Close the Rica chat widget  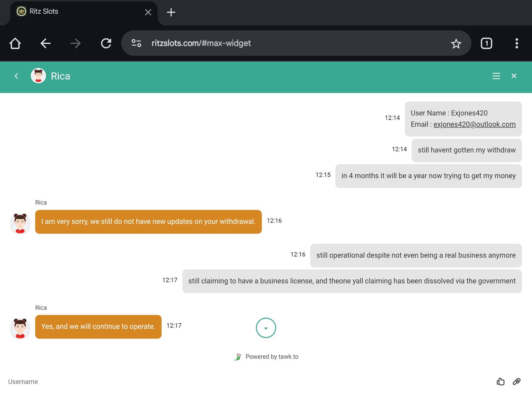tap(514, 76)
